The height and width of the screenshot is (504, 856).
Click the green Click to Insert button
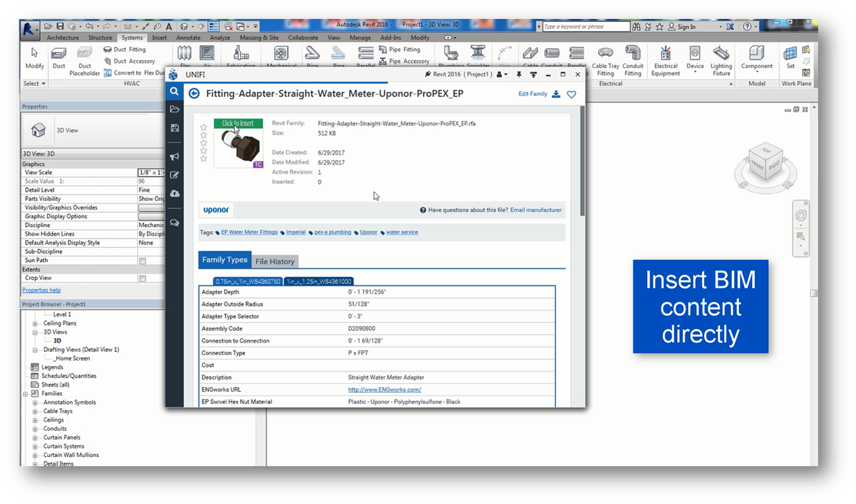(238, 123)
